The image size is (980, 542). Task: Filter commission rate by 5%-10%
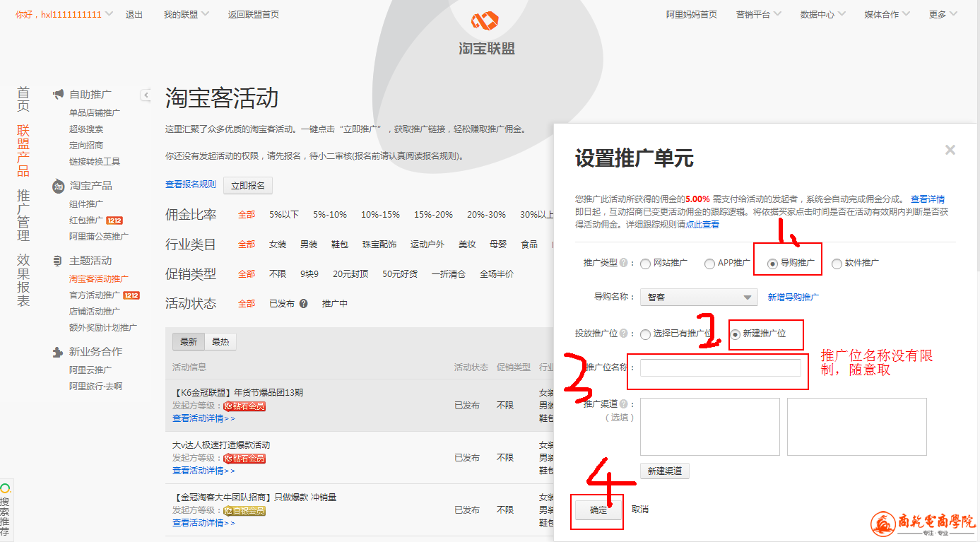pos(330,214)
